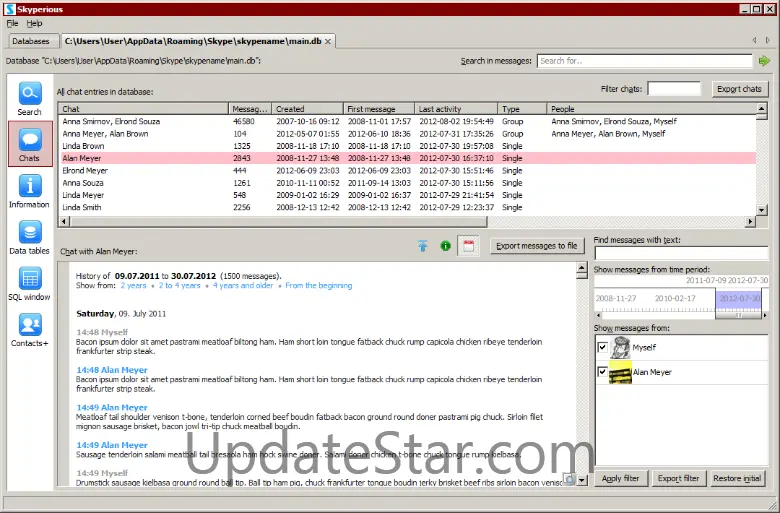This screenshot has height=513, width=780.
Task: Click chat list scrollbar up arrow
Action: click(x=762, y=108)
